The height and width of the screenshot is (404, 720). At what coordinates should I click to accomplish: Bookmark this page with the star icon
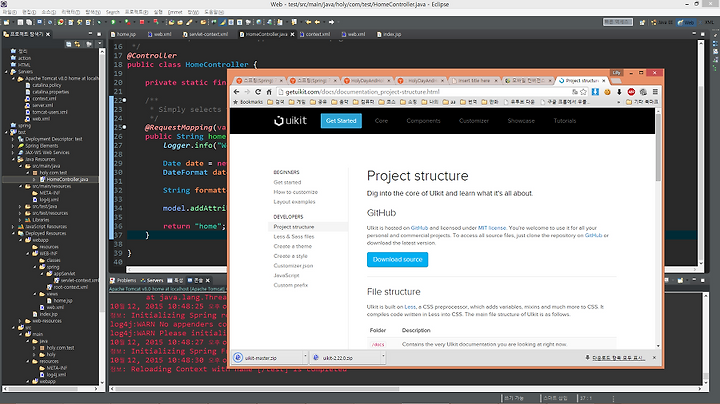click(584, 92)
